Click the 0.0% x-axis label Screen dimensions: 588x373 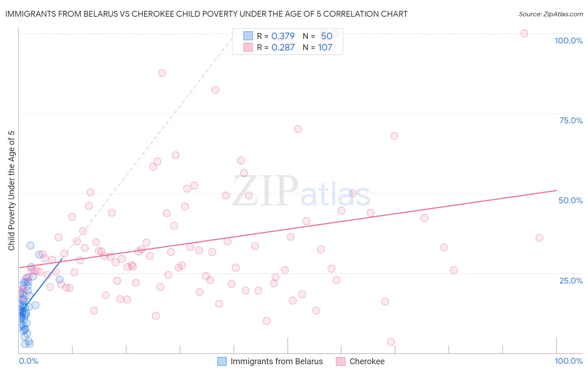tap(28, 361)
